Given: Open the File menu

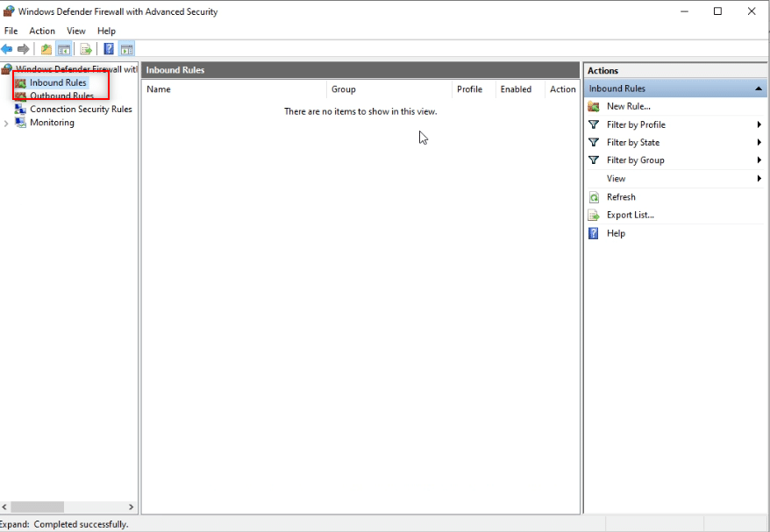Looking at the screenshot, I should coord(11,31).
